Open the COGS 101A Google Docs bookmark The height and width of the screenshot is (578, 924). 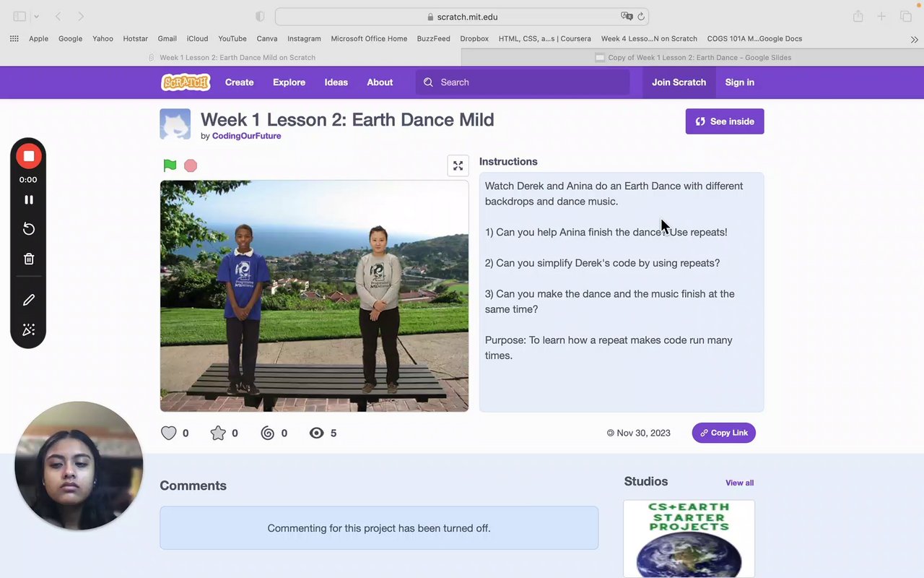(x=754, y=39)
